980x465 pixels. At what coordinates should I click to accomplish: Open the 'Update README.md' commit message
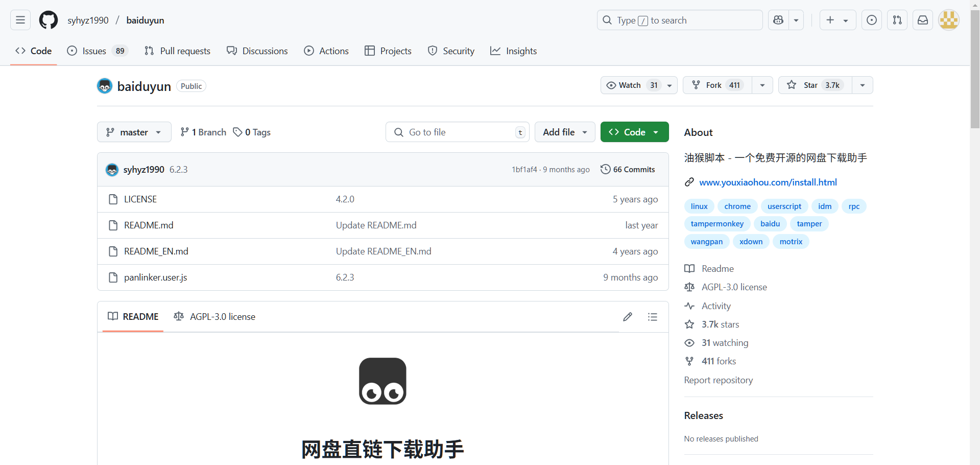pyautogui.click(x=376, y=225)
